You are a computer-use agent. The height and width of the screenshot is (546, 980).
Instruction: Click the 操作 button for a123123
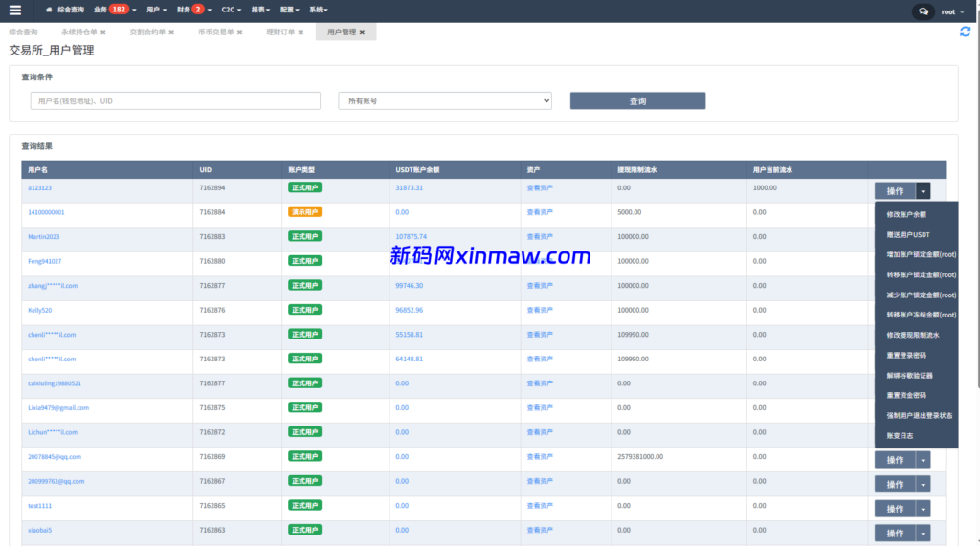click(x=895, y=191)
